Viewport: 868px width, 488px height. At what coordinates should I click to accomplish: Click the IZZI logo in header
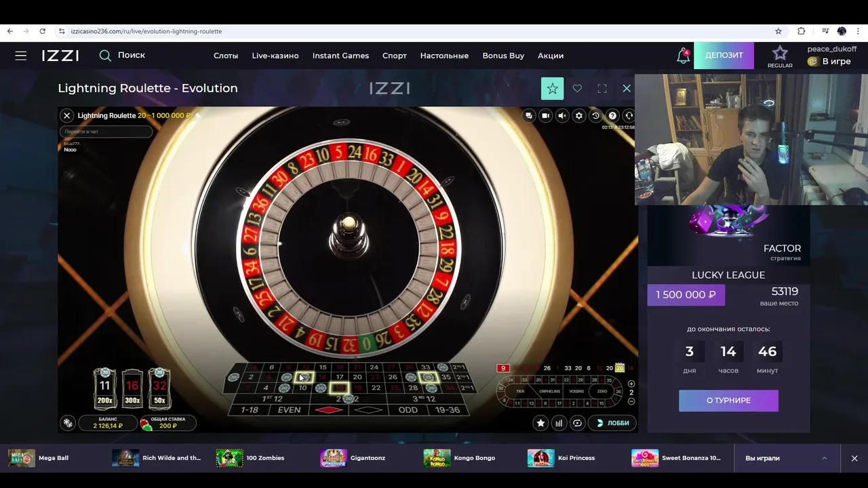(x=60, y=56)
